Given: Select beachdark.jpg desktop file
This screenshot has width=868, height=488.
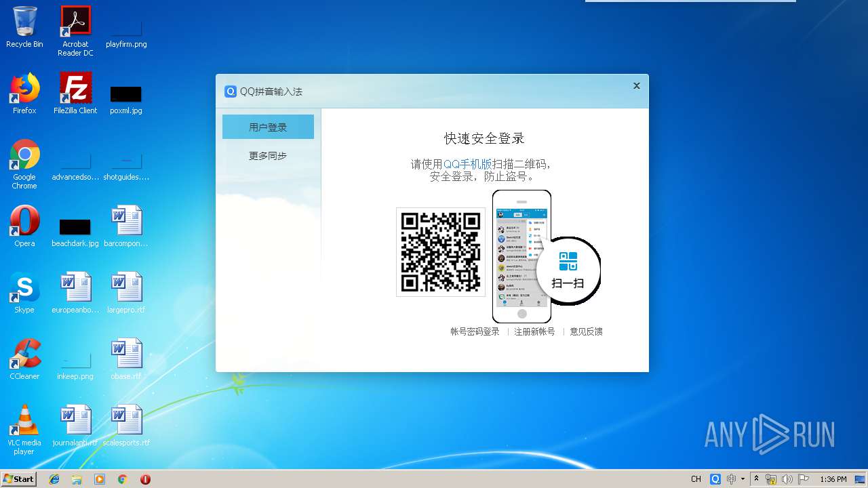Looking at the screenshot, I should (75, 232).
